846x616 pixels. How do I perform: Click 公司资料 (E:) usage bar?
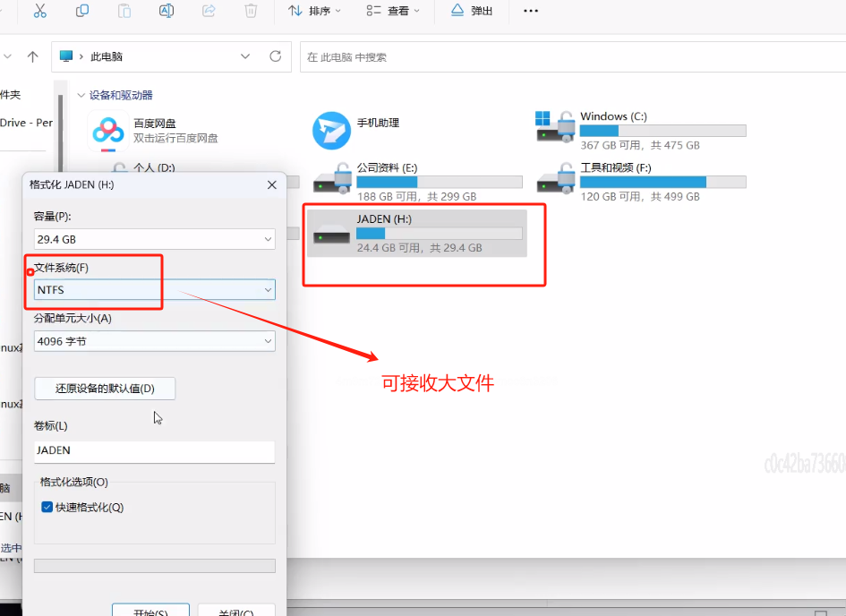[440, 183]
